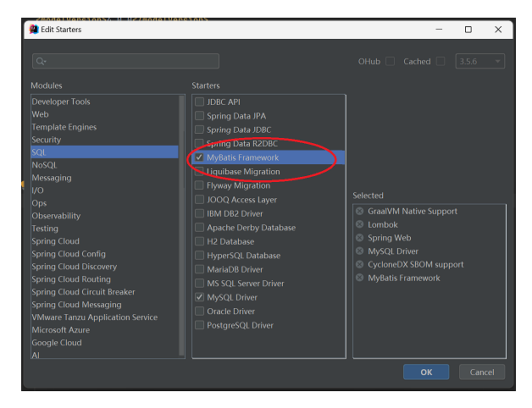Viewport: 532px width, 408px height.
Task: Select the Spring Cloud Config module
Action: 104,254
